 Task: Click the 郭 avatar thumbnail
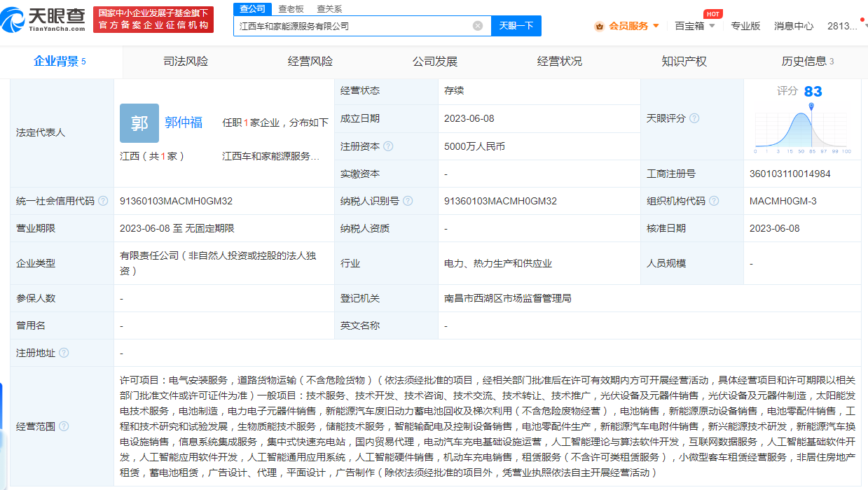139,123
